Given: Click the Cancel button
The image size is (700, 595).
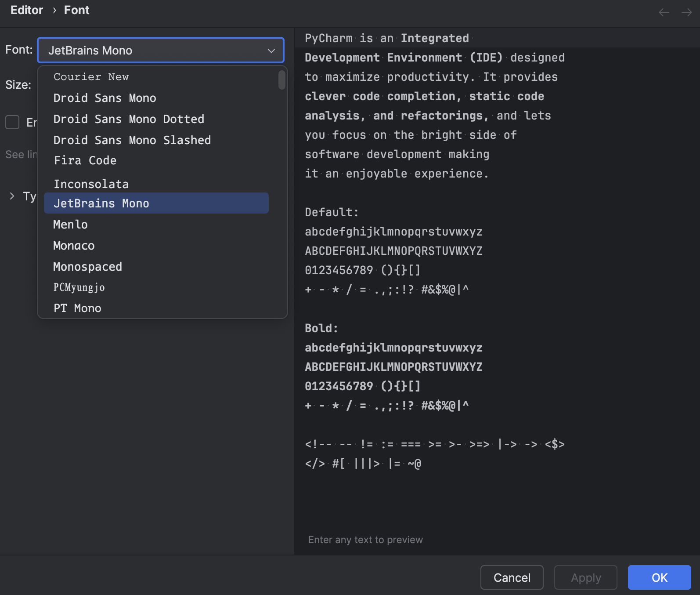Looking at the screenshot, I should 512,577.
